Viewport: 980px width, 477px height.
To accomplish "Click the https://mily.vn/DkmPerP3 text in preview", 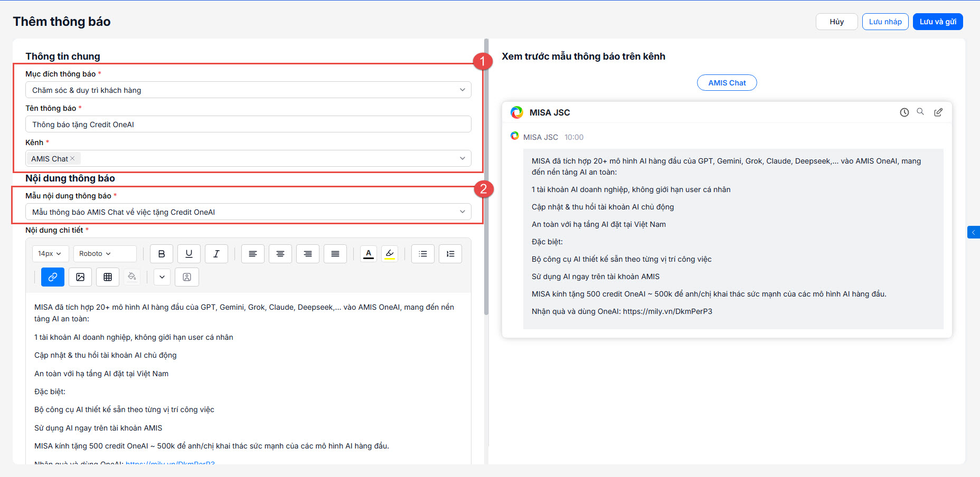I will click(x=667, y=311).
